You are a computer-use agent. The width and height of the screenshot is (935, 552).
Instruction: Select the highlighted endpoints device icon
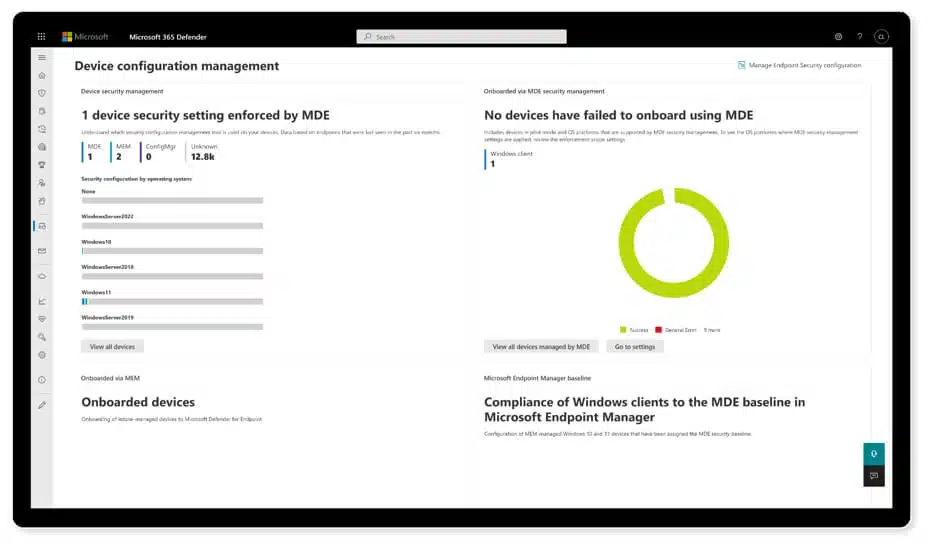[x=42, y=226]
